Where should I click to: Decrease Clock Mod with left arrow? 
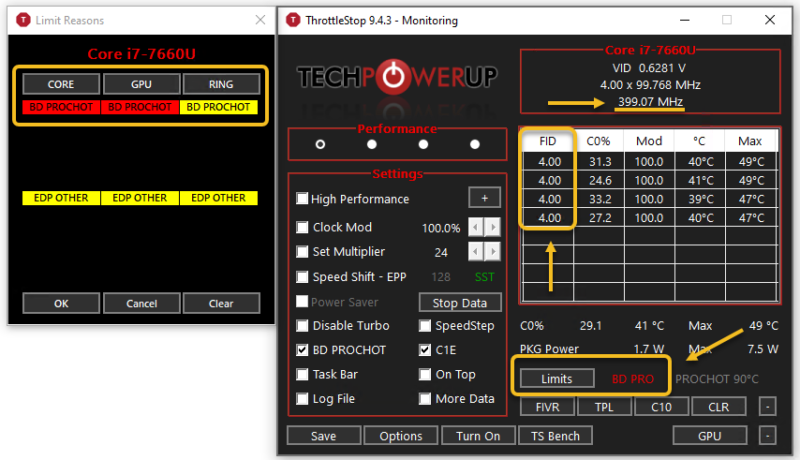[477, 227]
